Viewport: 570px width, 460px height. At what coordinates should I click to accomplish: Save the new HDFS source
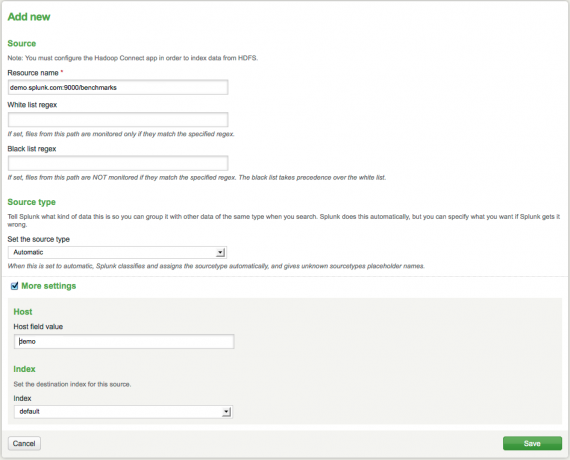pyautogui.click(x=532, y=444)
